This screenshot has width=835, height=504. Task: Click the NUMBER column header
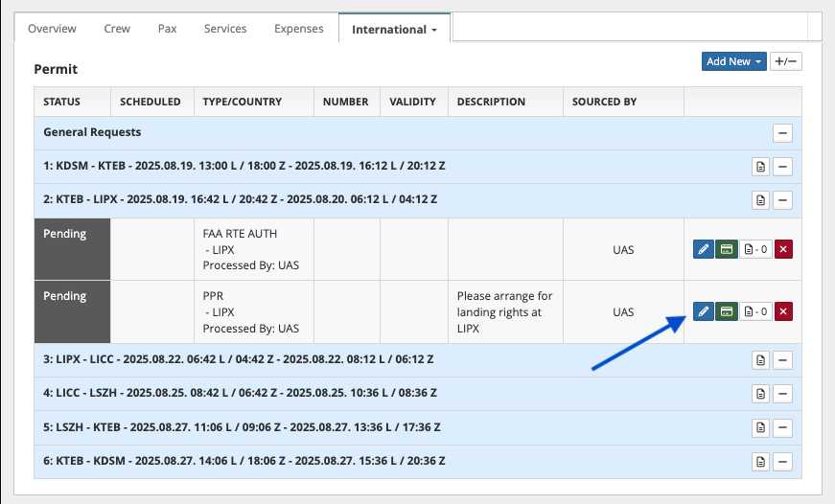[346, 102]
